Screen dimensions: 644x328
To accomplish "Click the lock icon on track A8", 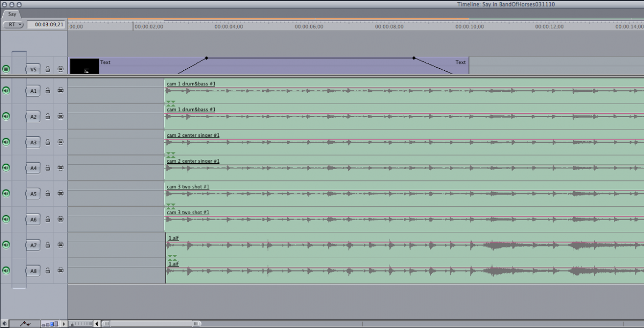I will pyautogui.click(x=48, y=271).
